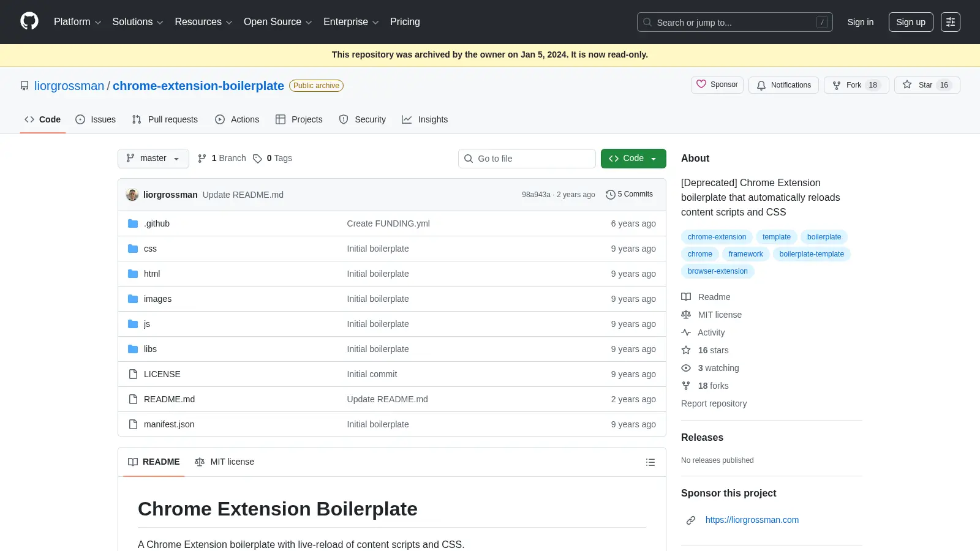Click Report repository link
The width and height of the screenshot is (980, 551).
click(714, 403)
